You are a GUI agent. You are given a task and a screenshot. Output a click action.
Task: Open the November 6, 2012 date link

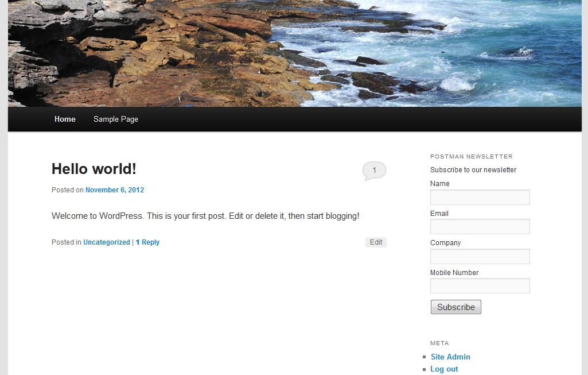click(115, 190)
